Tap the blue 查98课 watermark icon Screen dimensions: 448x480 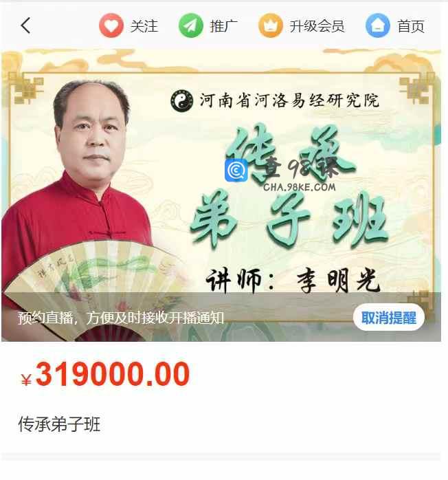(x=236, y=171)
